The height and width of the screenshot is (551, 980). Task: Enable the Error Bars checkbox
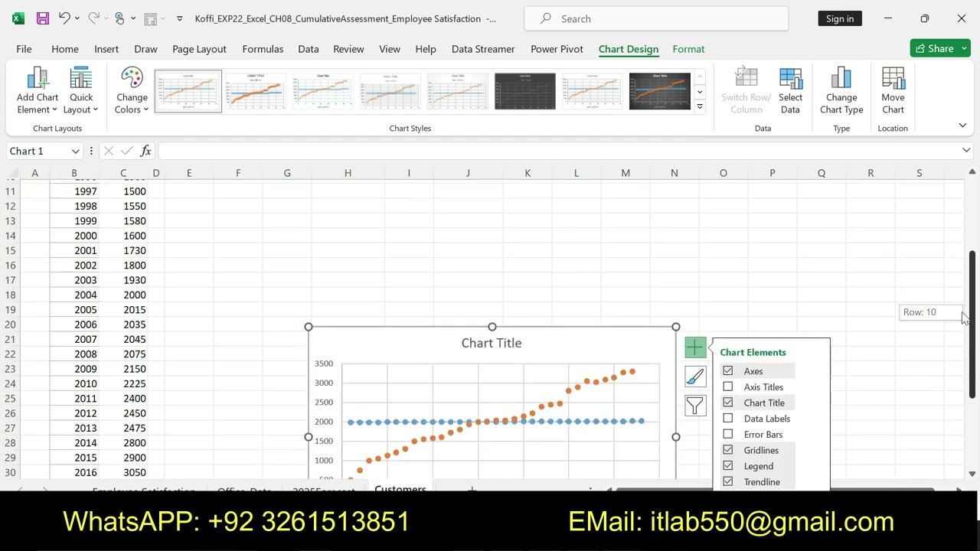pos(728,435)
